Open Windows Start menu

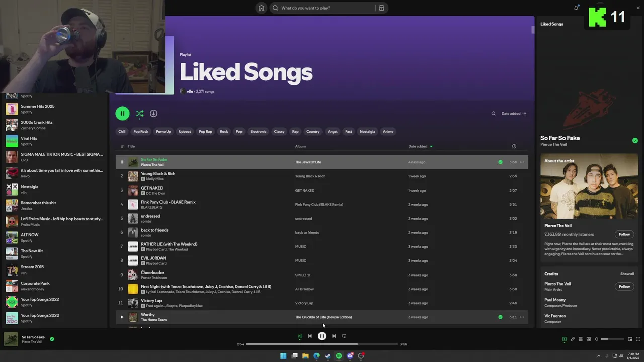(x=283, y=356)
